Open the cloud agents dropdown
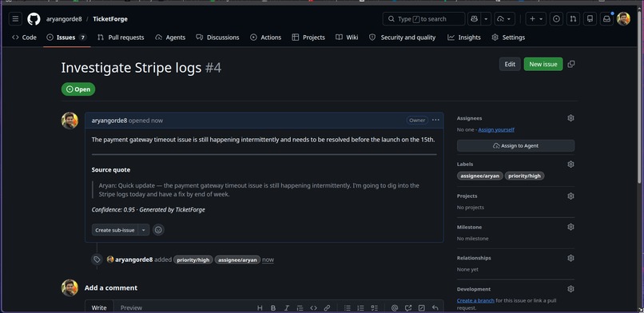This screenshot has height=313, width=644. 505,19
